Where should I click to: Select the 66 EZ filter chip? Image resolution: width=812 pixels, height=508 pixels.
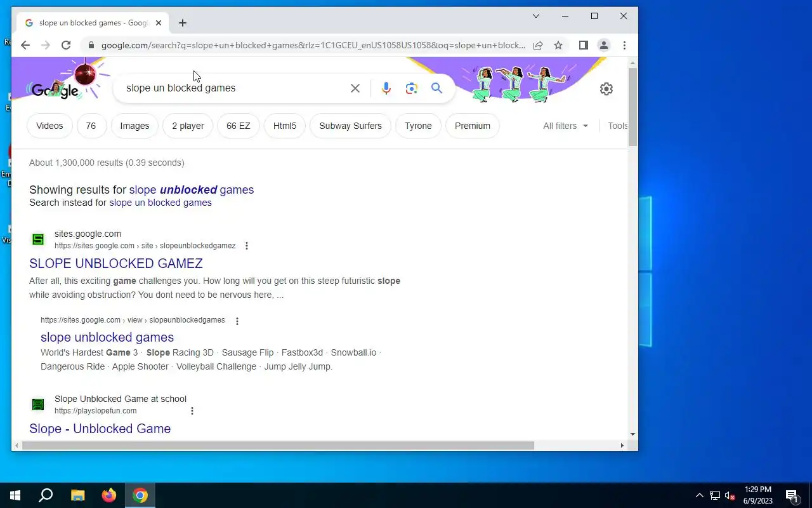tap(239, 126)
